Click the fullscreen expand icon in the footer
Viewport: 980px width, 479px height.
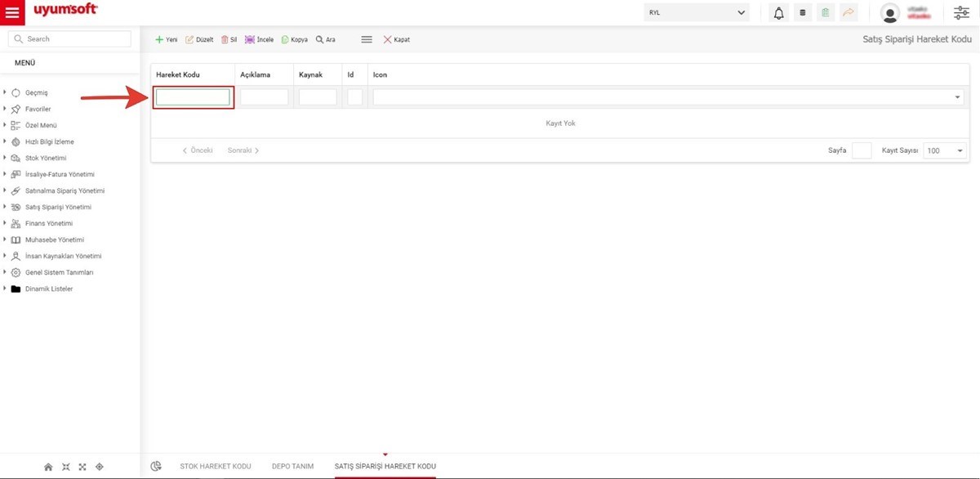click(82, 467)
